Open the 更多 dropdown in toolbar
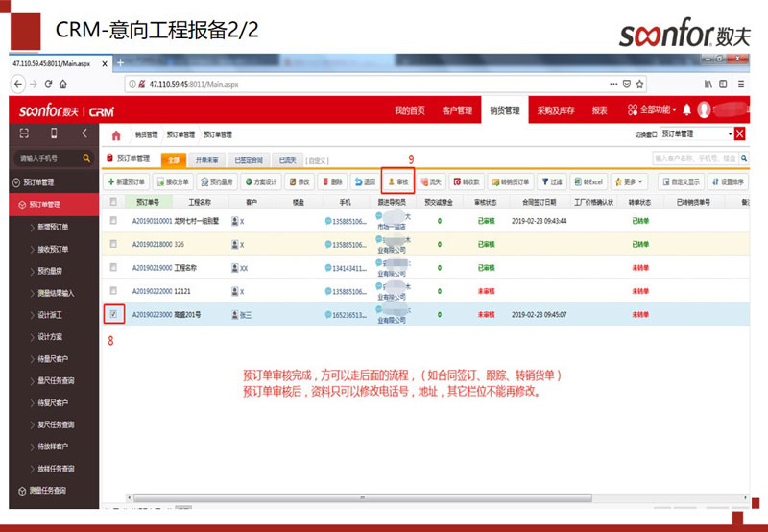768x532 pixels. click(x=629, y=181)
